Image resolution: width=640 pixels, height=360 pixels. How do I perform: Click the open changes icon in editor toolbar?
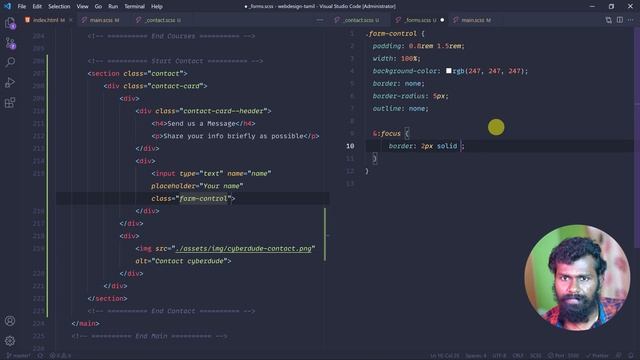click(609, 20)
